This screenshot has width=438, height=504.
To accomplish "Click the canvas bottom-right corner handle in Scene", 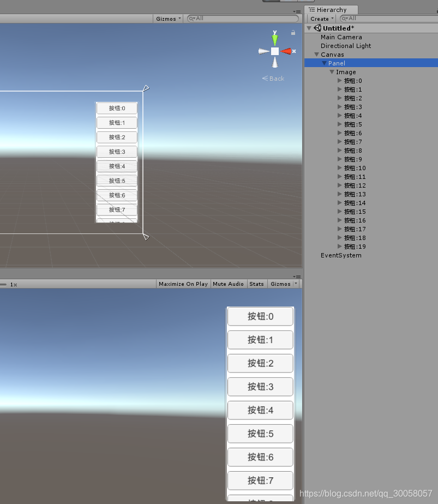I will pyautogui.click(x=146, y=237).
